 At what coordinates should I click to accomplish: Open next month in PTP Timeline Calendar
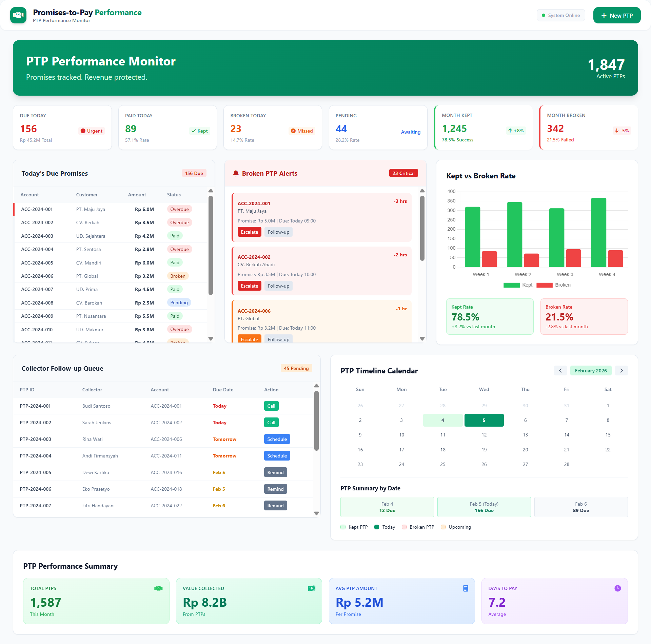coord(622,370)
